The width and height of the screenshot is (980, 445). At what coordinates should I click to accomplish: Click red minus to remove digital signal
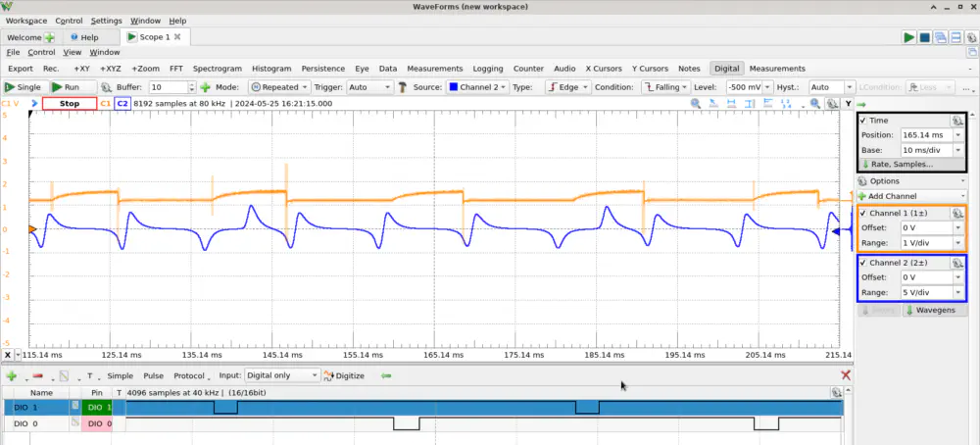(37, 375)
